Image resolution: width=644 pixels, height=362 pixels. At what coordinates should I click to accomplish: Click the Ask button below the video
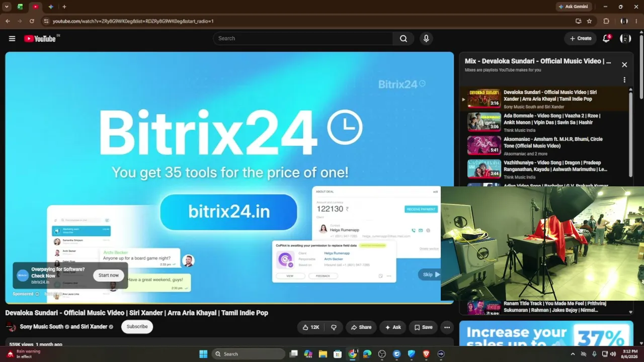[393, 327]
